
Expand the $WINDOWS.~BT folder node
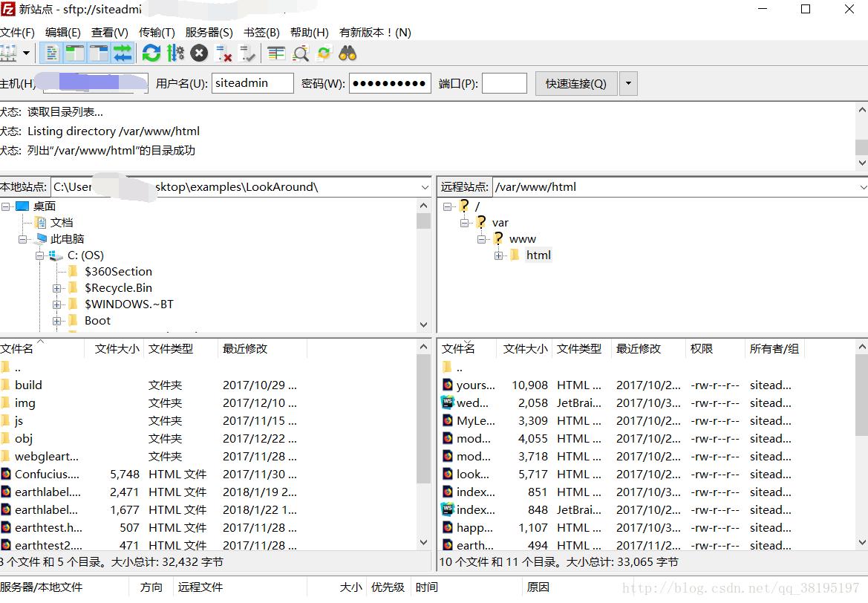56,304
